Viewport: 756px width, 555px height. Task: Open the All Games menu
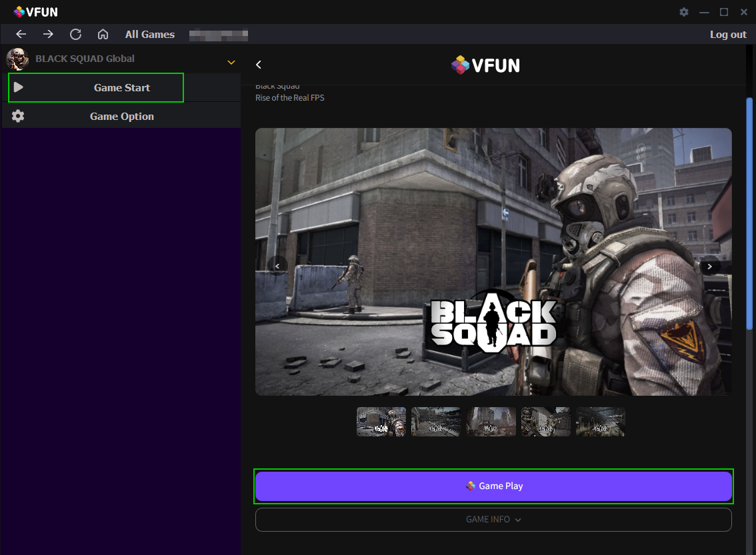[150, 35]
